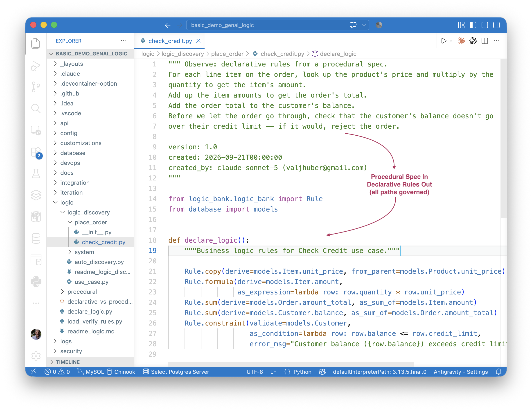Open the run options dropdown arrow
Screen dimensions: 532x410
click(x=451, y=41)
